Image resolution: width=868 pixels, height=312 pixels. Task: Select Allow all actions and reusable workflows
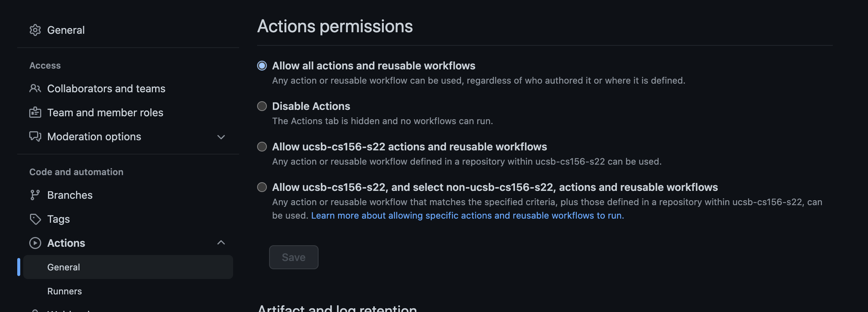[x=262, y=66]
